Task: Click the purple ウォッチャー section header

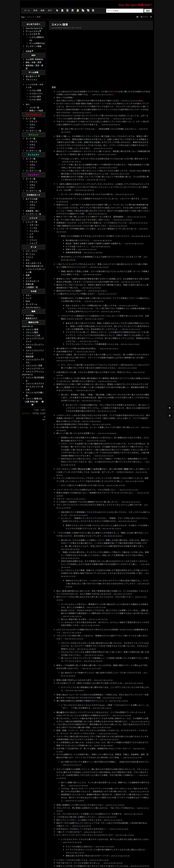Action: click(x=33, y=175)
